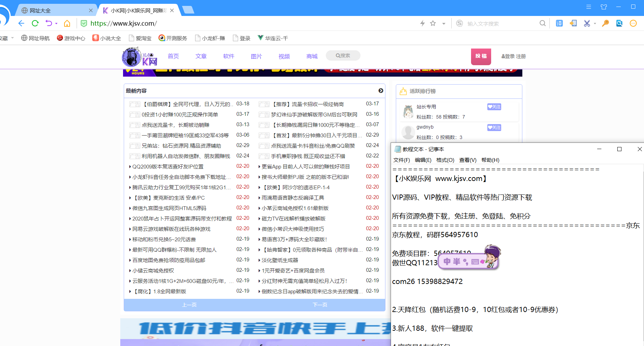Image resolution: width=644 pixels, height=346 pixels.
Task: Open the translate tool in the browser toolbar
Action: tap(559, 23)
